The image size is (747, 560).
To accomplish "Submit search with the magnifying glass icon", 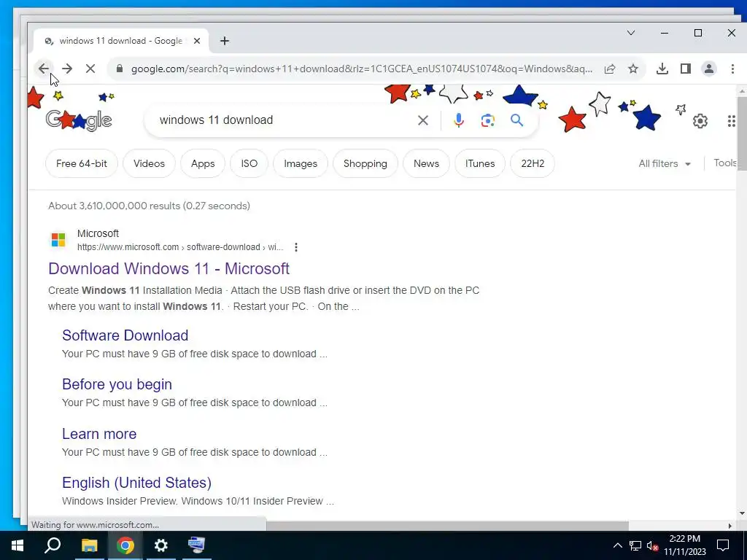I will (x=517, y=120).
